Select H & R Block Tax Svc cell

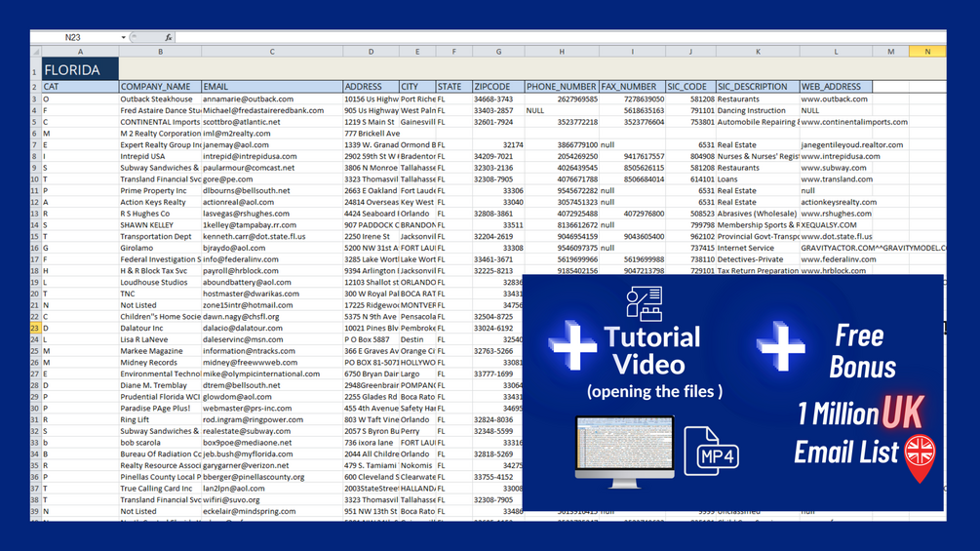pyautogui.click(x=160, y=270)
